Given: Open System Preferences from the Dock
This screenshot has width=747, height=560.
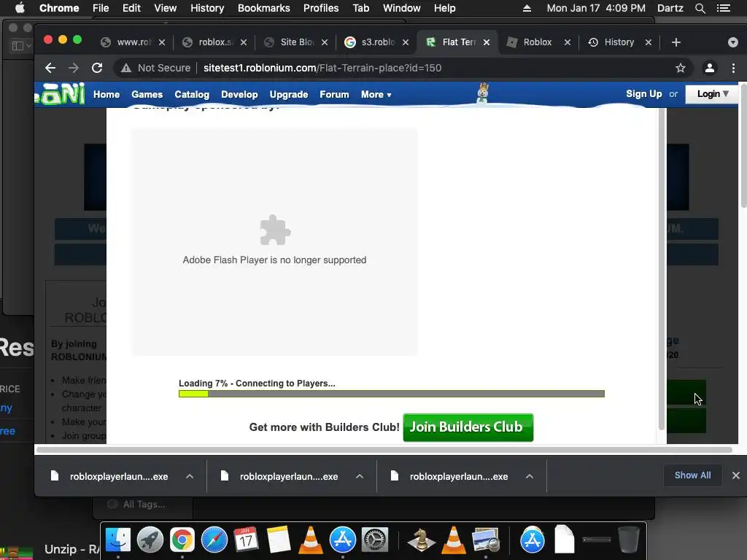Looking at the screenshot, I should coord(375,540).
